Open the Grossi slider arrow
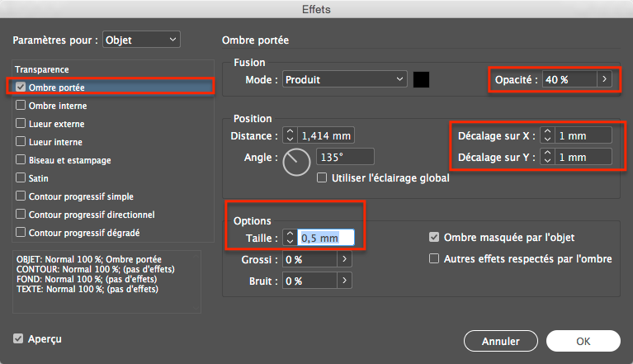The height and width of the screenshot is (364, 633). point(344,259)
